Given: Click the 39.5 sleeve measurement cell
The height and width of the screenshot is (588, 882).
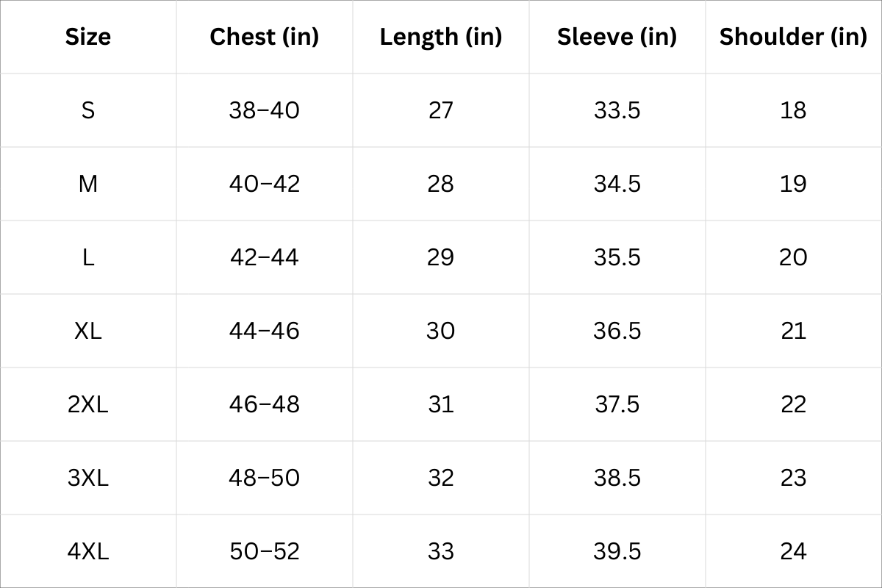Looking at the screenshot, I should pos(617,551).
